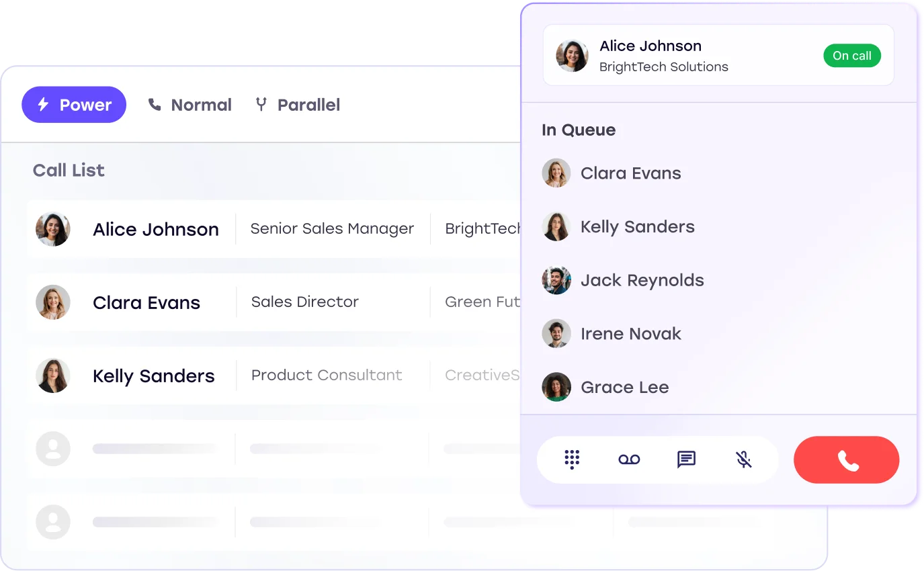Click Kelly Sanders' avatar in Call List

[53, 376]
